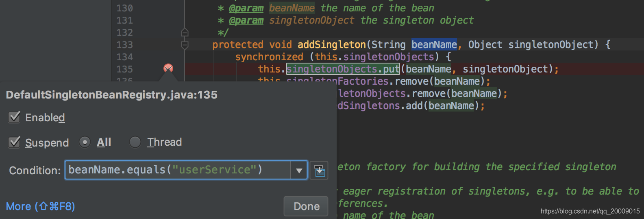This screenshot has width=644, height=219.
Task: Click the @param singletonObject tag on line 131
Action: (x=246, y=20)
